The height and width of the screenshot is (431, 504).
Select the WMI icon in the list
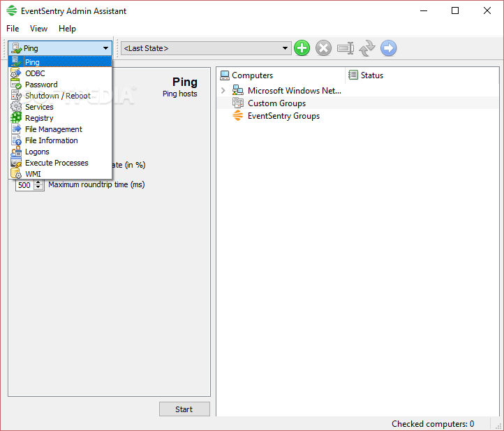pos(16,174)
